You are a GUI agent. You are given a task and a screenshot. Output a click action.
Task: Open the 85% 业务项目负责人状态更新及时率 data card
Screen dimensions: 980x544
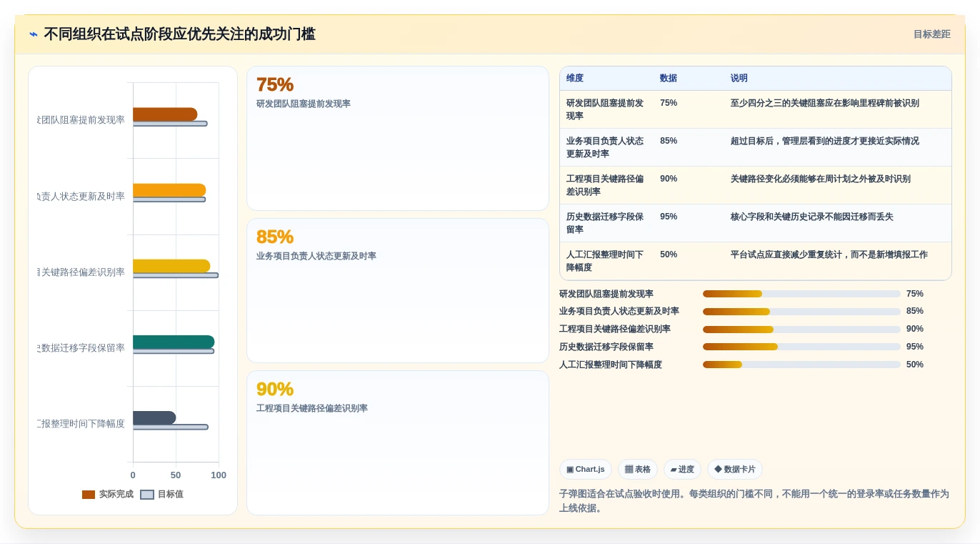pyautogui.click(x=398, y=291)
